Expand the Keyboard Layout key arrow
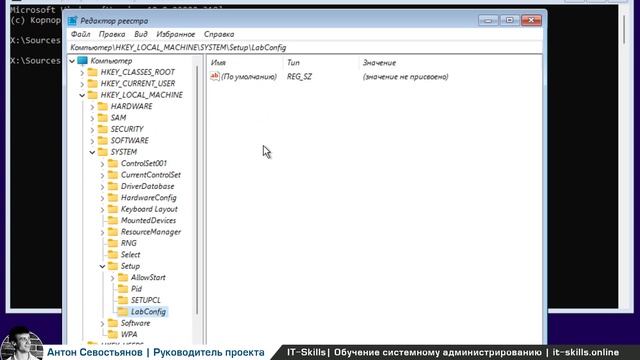 pyautogui.click(x=102, y=209)
